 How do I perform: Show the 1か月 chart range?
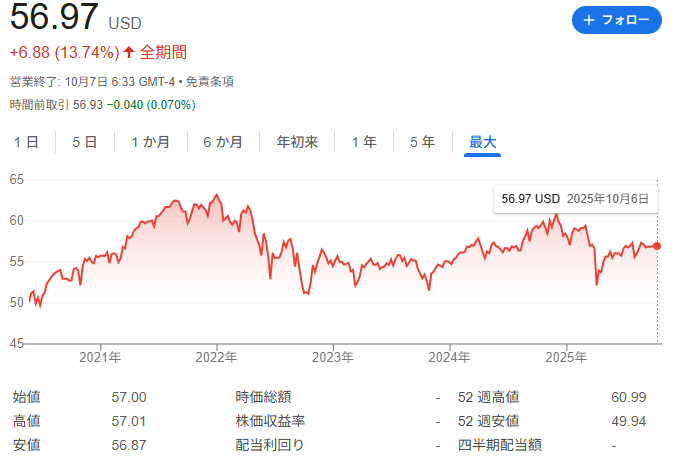(x=150, y=143)
